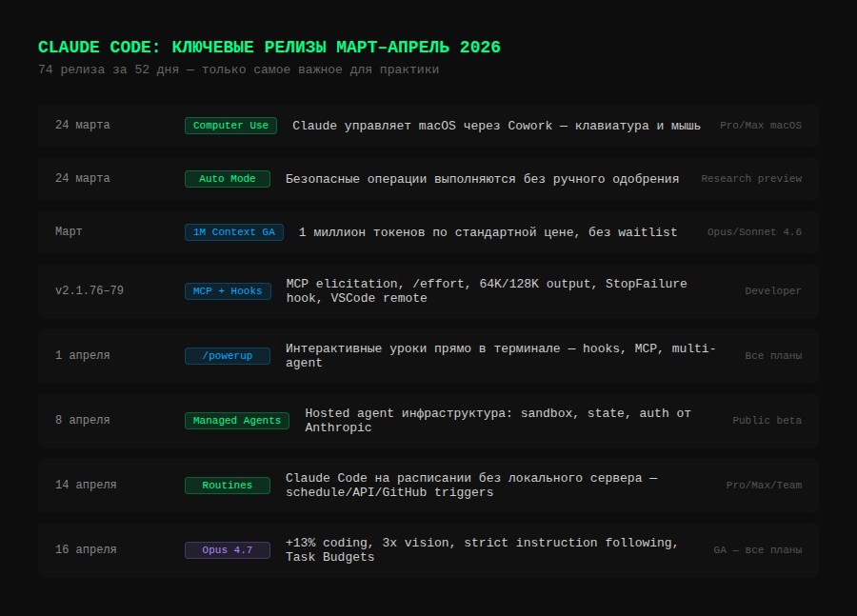Click the date '24 марта' in Computer Use row

[83, 125]
